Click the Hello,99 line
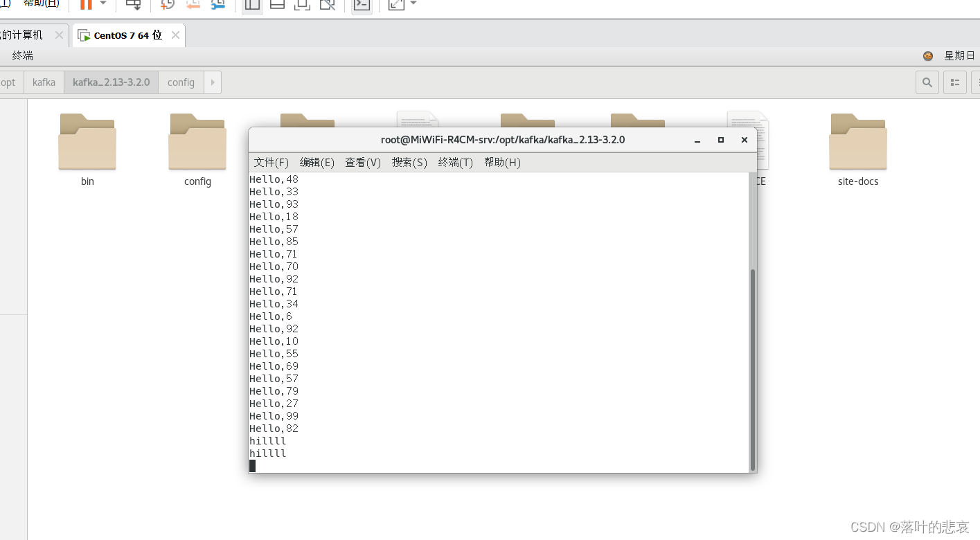Image resolution: width=980 pixels, height=540 pixels. (274, 416)
